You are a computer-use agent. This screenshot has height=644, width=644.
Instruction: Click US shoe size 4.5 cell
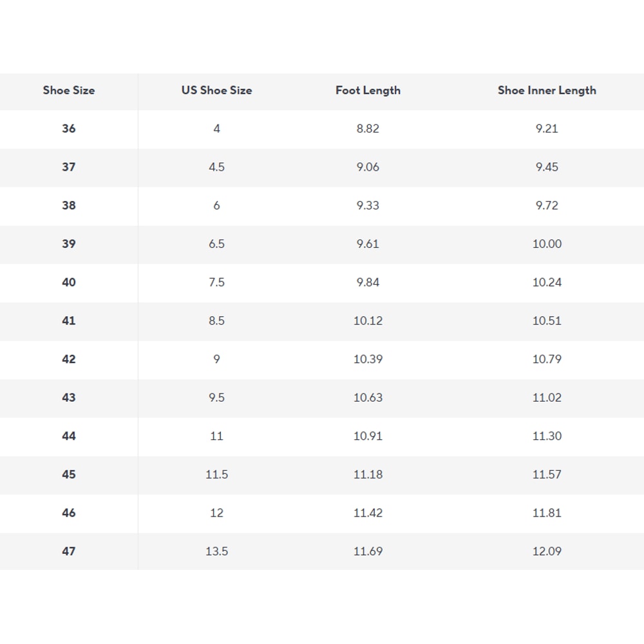[x=216, y=167]
